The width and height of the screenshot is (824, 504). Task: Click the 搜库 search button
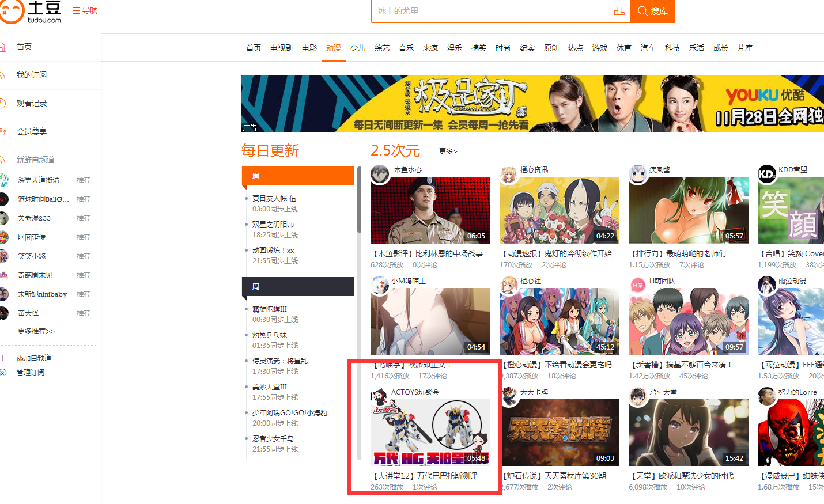pyautogui.click(x=653, y=11)
